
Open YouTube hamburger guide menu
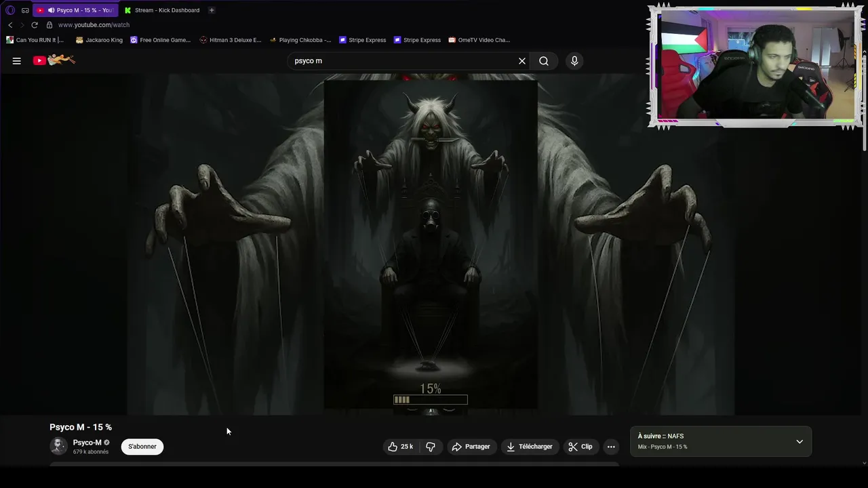coord(17,61)
